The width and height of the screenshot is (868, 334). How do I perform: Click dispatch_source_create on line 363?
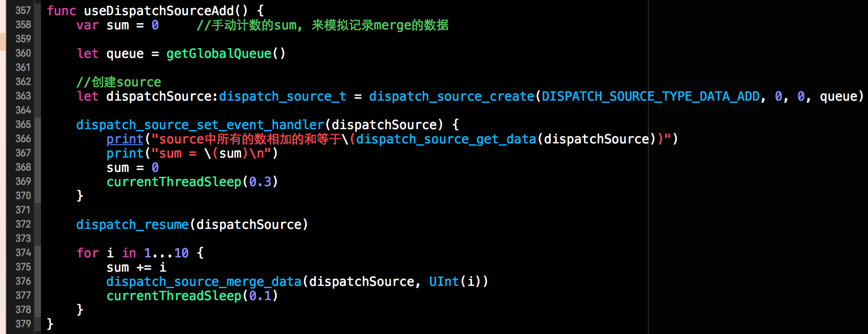click(451, 96)
